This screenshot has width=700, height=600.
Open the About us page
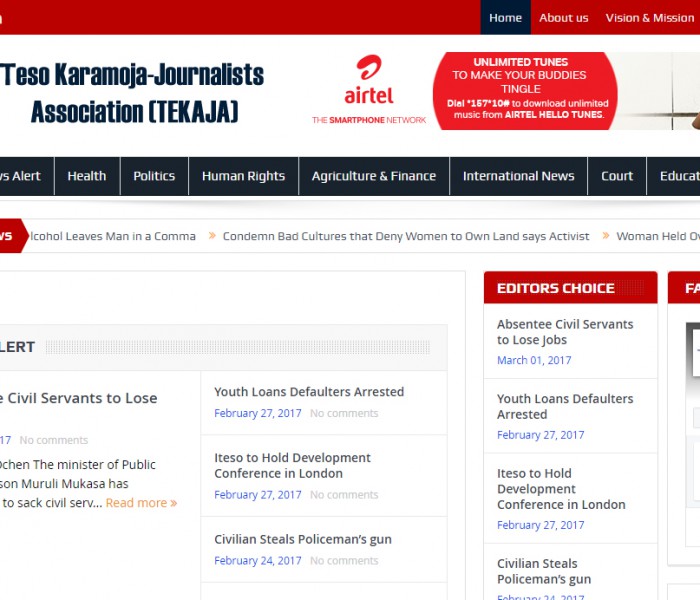[x=563, y=18]
